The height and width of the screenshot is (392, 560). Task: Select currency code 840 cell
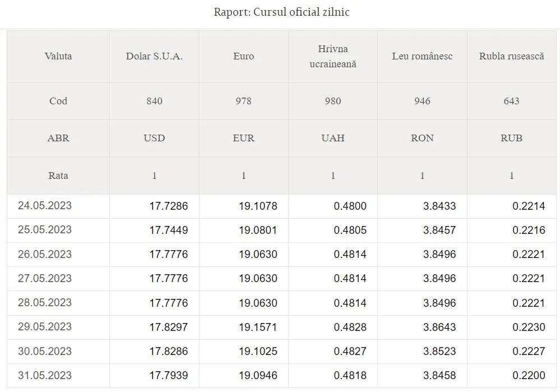pos(154,101)
